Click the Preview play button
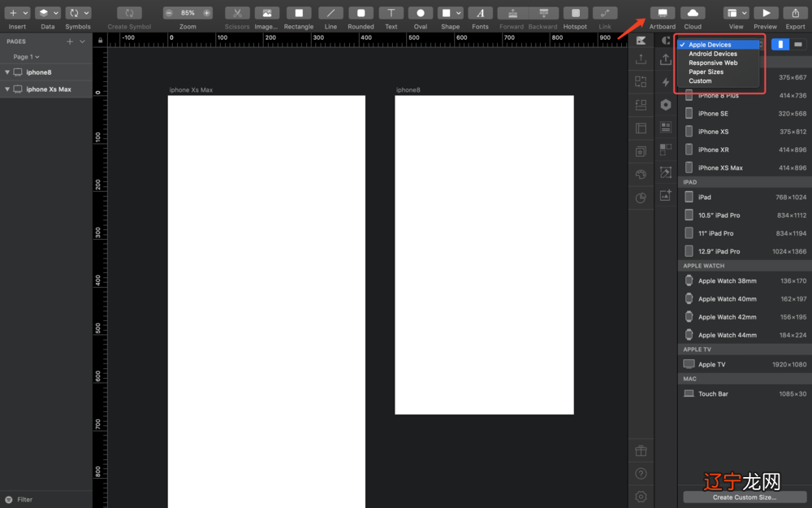The height and width of the screenshot is (508, 812). tap(765, 13)
